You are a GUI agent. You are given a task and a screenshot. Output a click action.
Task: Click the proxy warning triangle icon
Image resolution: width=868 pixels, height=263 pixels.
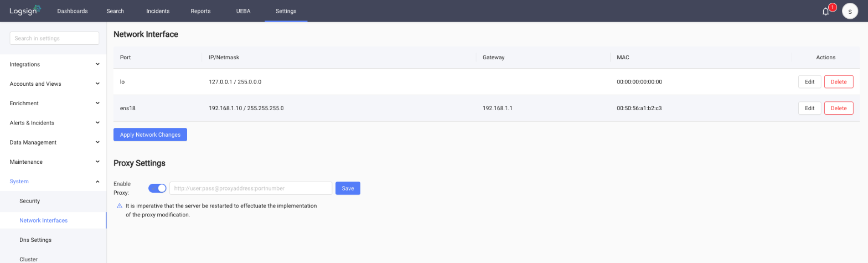click(119, 205)
